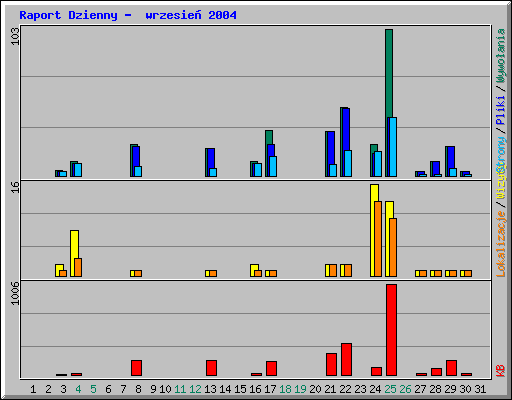512x400 pixels.
Task: Click the orange bar for day 24
Action: (378, 239)
